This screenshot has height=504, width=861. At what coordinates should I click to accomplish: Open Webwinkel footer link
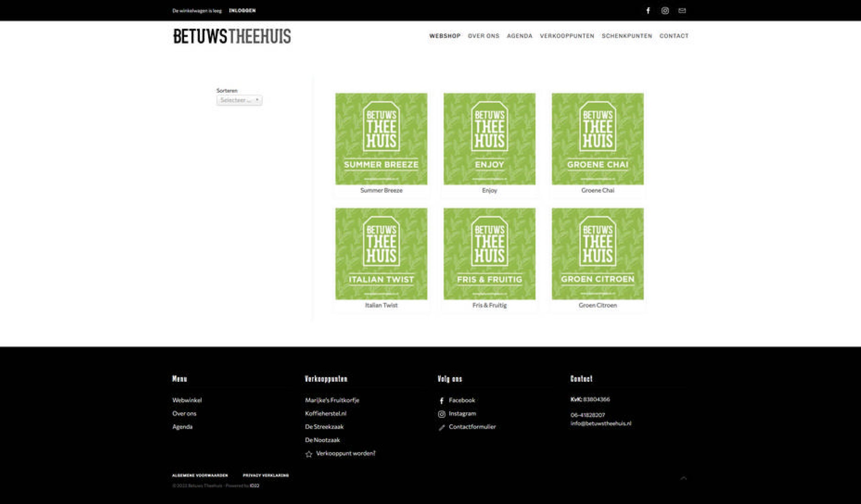[187, 400]
